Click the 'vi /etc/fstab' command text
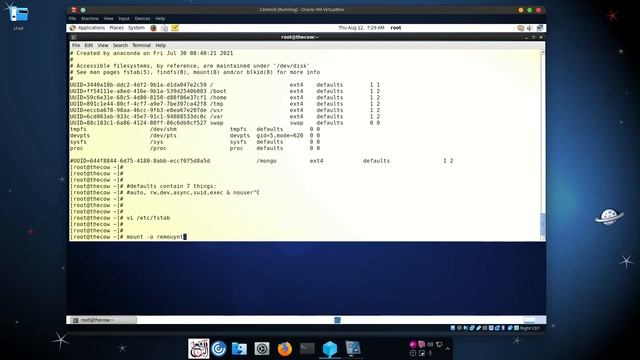Viewport: 640px width, 360px height. (x=148, y=218)
